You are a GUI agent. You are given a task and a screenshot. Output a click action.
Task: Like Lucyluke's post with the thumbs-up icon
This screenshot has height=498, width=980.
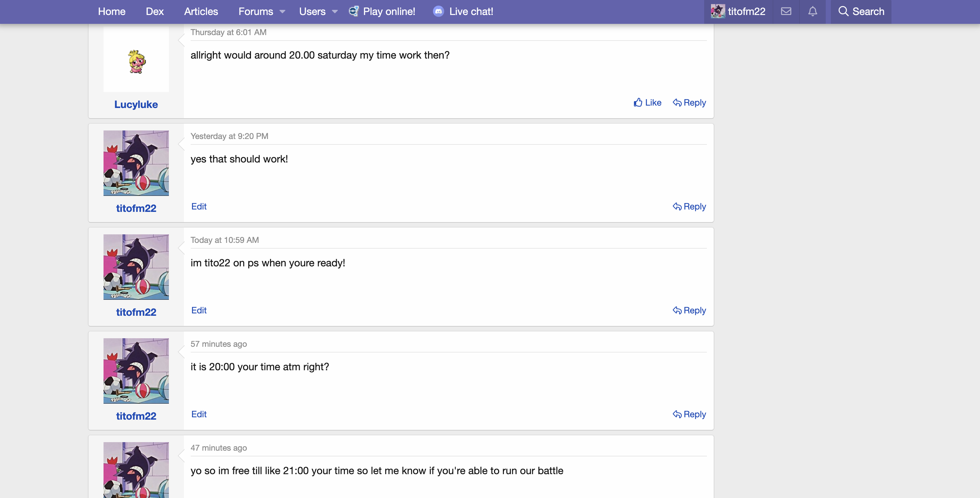point(638,103)
